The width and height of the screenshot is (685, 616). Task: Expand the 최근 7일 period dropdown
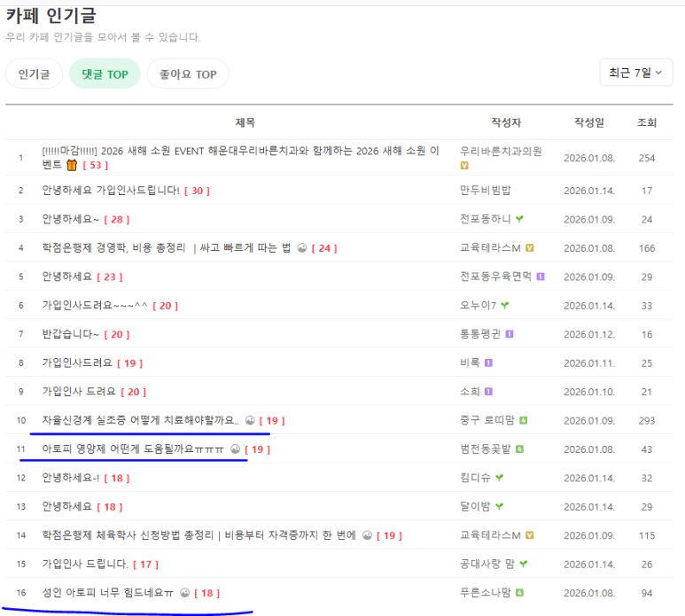point(635,73)
